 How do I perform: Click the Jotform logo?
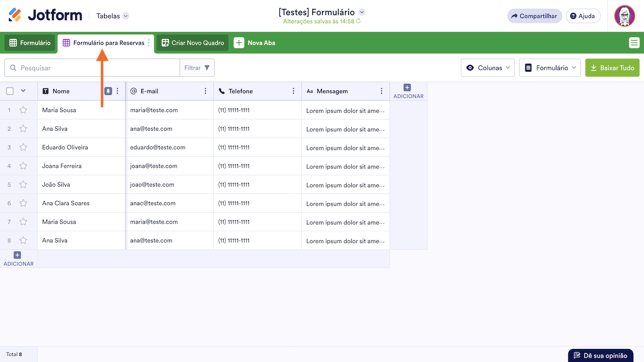tap(45, 16)
